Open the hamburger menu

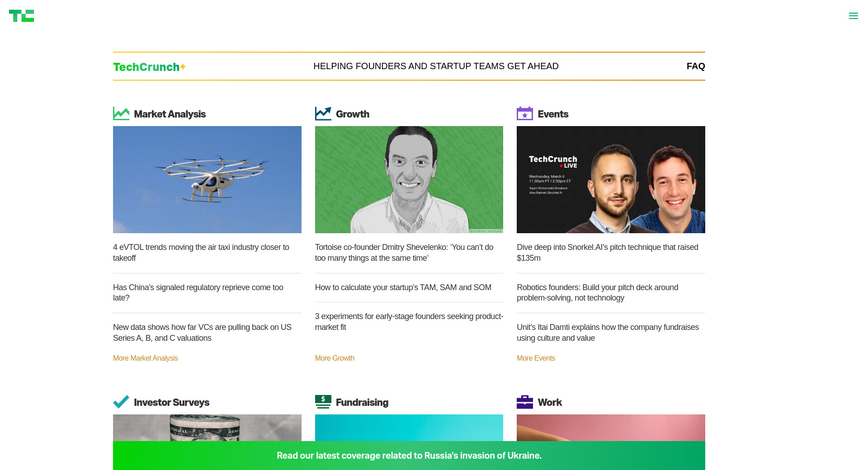coord(853,16)
